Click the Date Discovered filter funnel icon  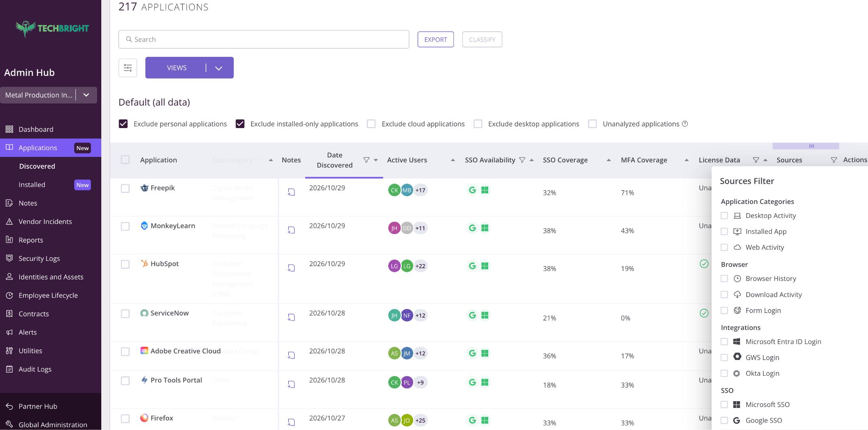point(367,160)
